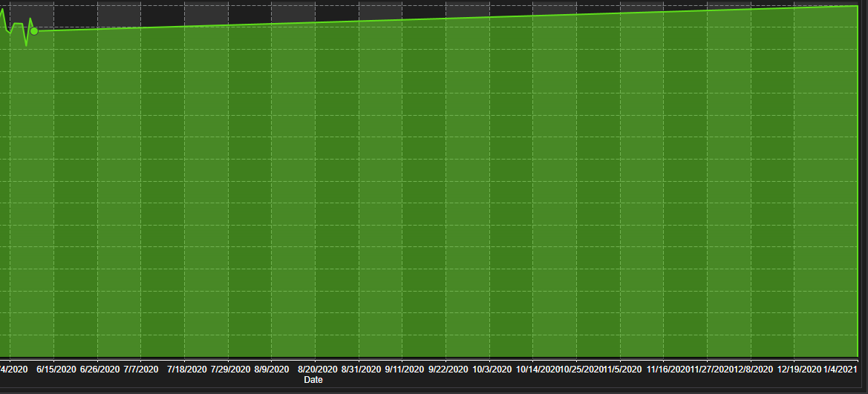Click the 11/5/2020 date label
This screenshot has height=394, width=868.
tap(622, 369)
